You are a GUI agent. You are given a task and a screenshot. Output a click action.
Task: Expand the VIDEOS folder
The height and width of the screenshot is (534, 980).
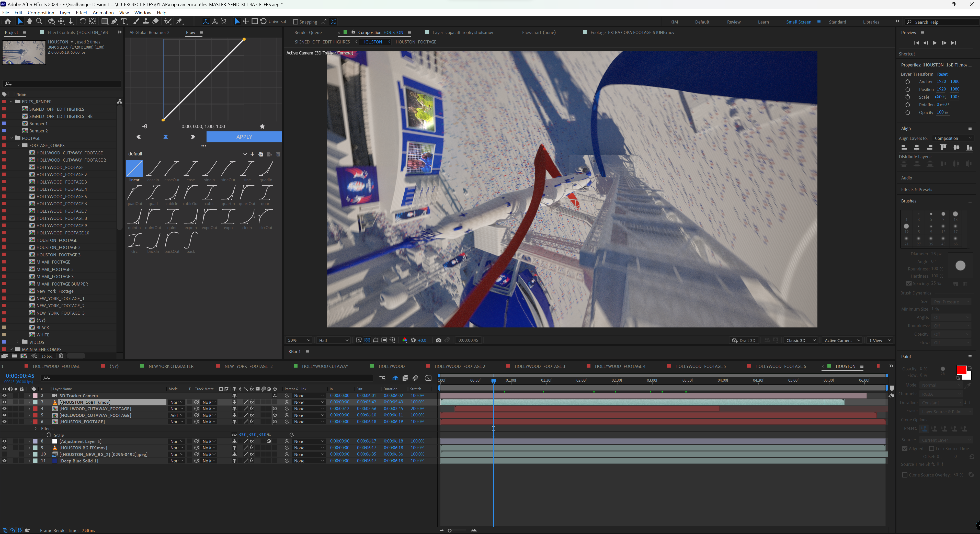pos(18,342)
